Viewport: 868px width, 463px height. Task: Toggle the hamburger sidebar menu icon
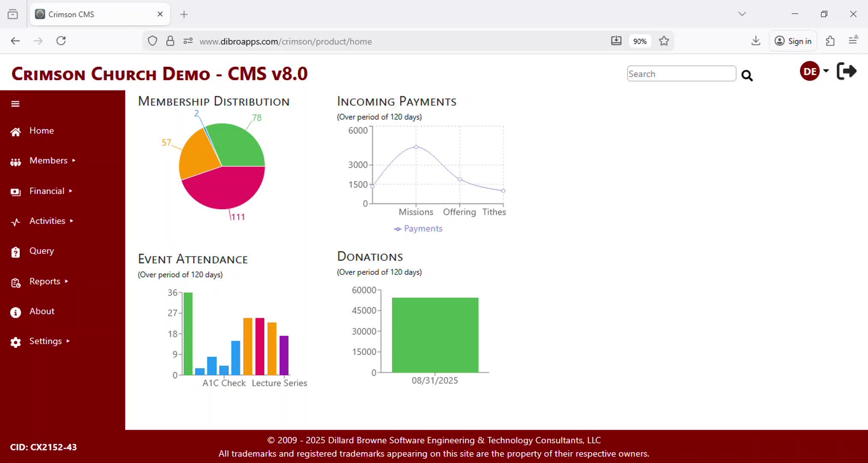point(15,104)
